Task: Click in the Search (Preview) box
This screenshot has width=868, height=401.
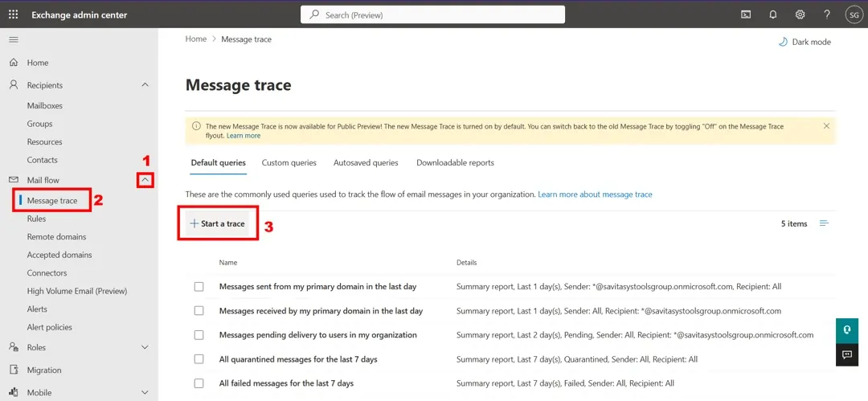Action: (433, 15)
